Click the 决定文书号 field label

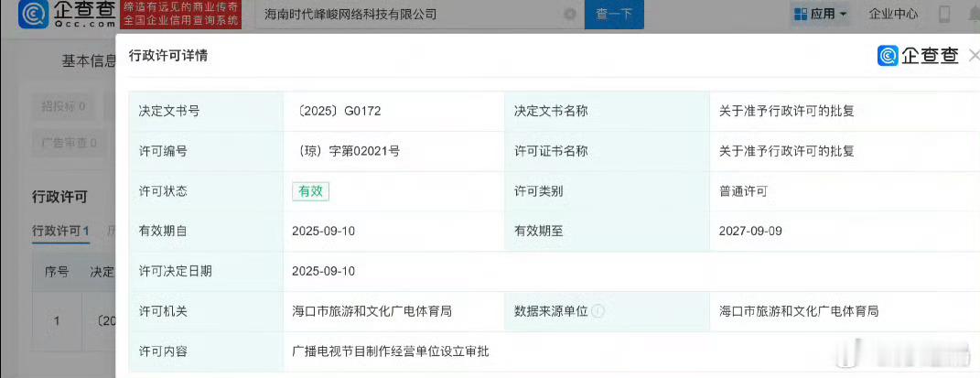pos(168,112)
